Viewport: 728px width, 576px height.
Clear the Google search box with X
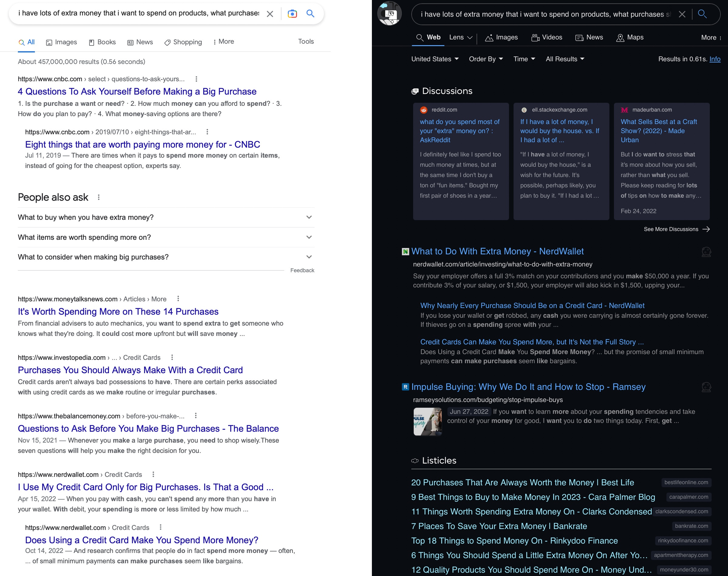point(270,14)
